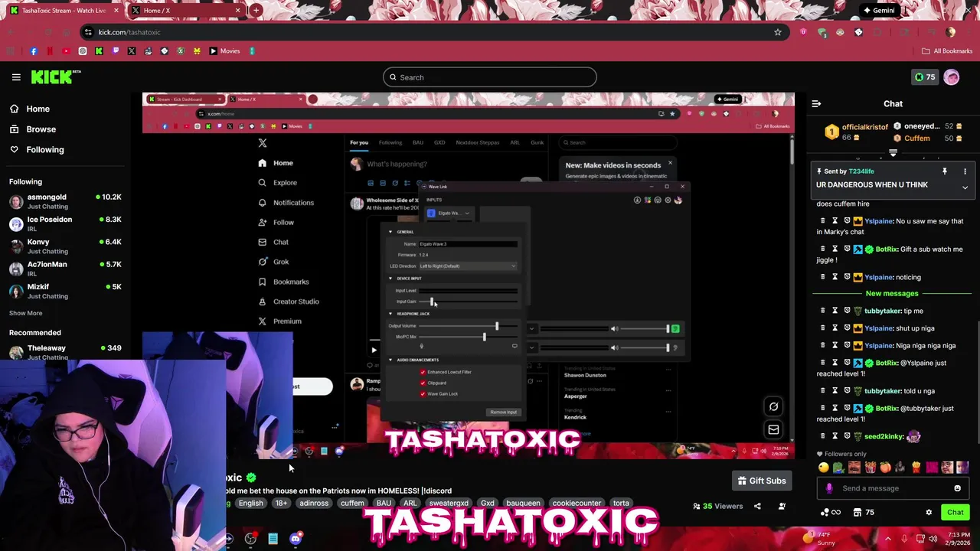Click the address bar URL kick.com/tashatoxic
This screenshot has width=980, height=551.
tap(129, 32)
